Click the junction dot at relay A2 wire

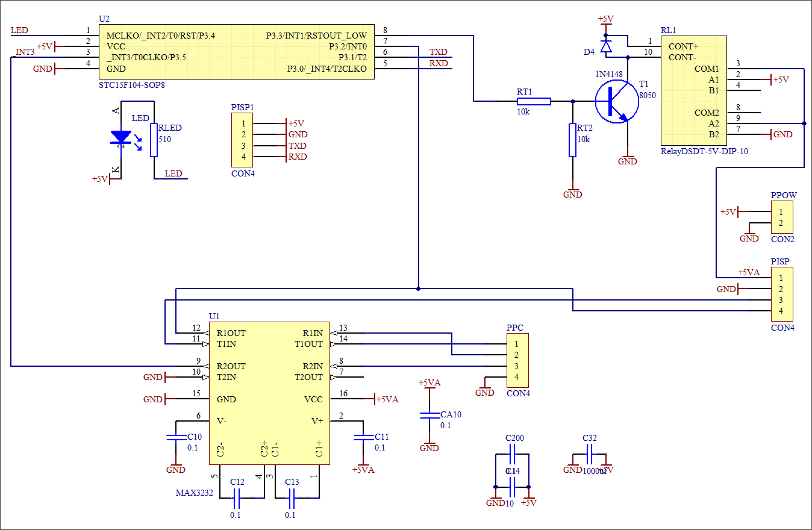tap(804, 123)
